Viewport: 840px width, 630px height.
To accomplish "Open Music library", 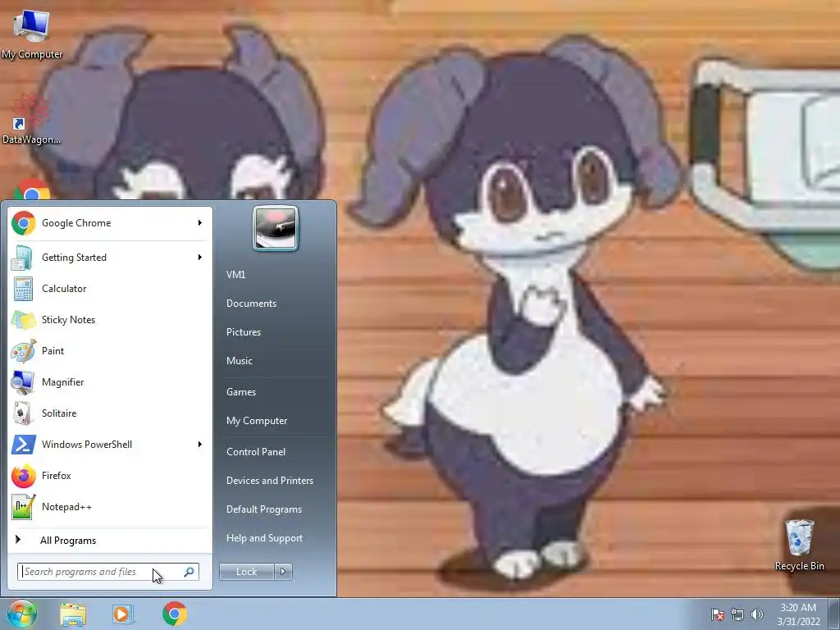I will (x=240, y=361).
